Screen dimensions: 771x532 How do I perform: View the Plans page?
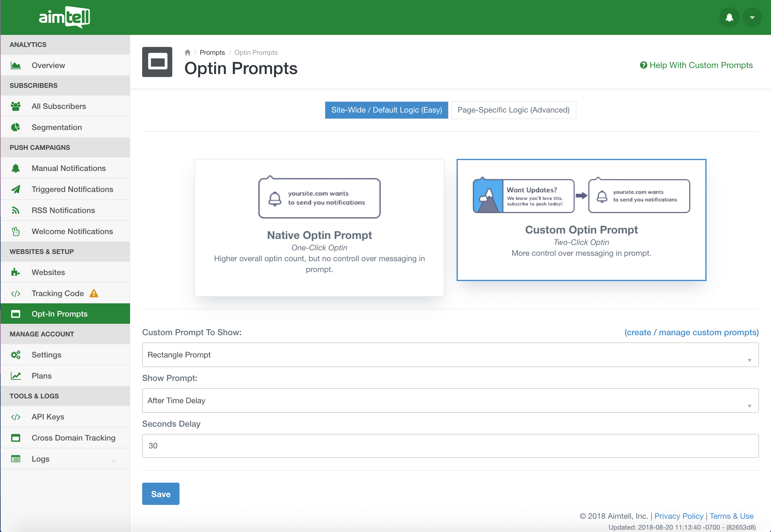pyautogui.click(x=65, y=376)
